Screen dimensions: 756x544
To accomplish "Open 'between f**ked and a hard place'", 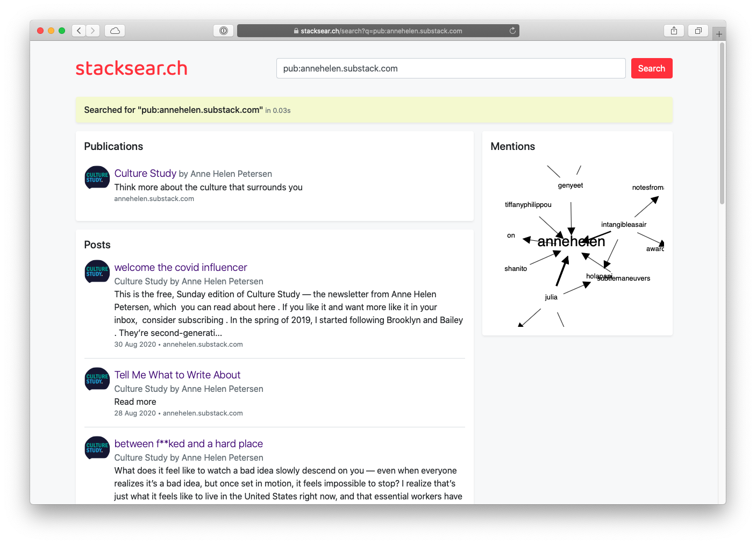I will (x=188, y=443).
